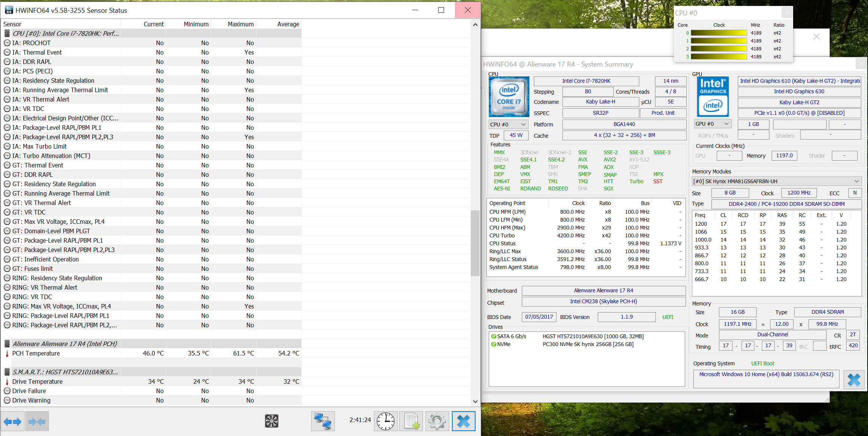Click the GT: Inefficient Operation row
This screenshot has width=868, height=436.
pyautogui.click(x=151, y=259)
